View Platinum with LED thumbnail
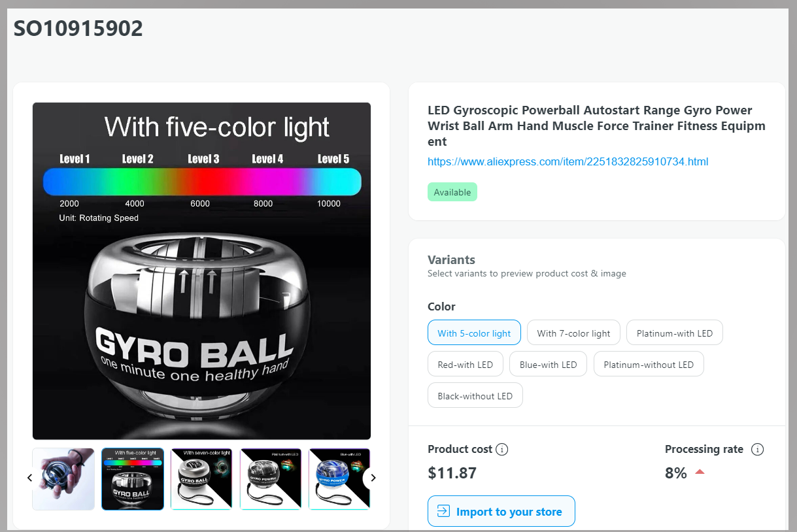 point(271,479)
